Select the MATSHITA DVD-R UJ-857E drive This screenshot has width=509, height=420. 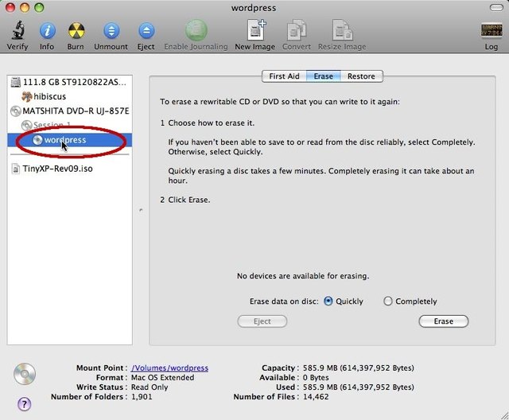click(x=69, y=111)
